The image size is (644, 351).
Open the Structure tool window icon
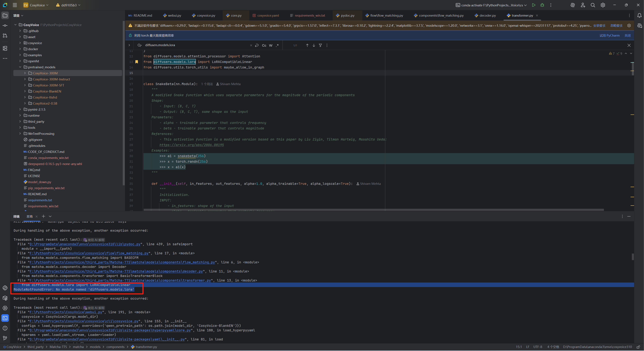pyautogui.click(x=5, y=48)
